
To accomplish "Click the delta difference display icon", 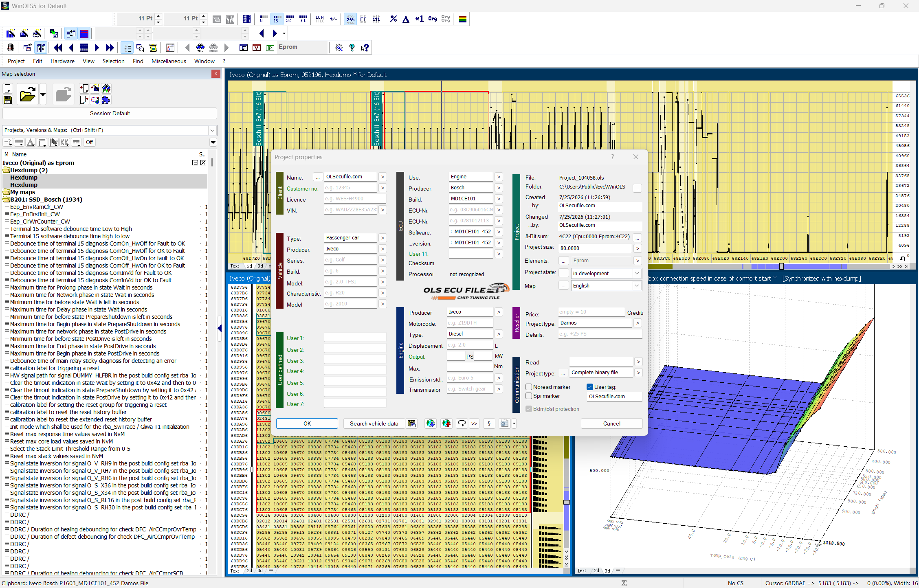I will 406,19.
